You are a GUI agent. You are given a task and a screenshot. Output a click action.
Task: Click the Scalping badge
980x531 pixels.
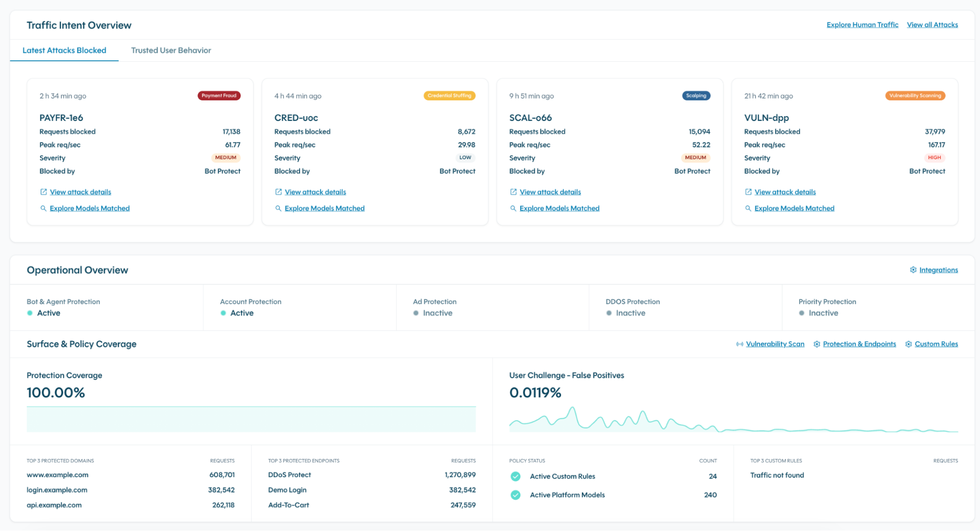click(696, 96)
